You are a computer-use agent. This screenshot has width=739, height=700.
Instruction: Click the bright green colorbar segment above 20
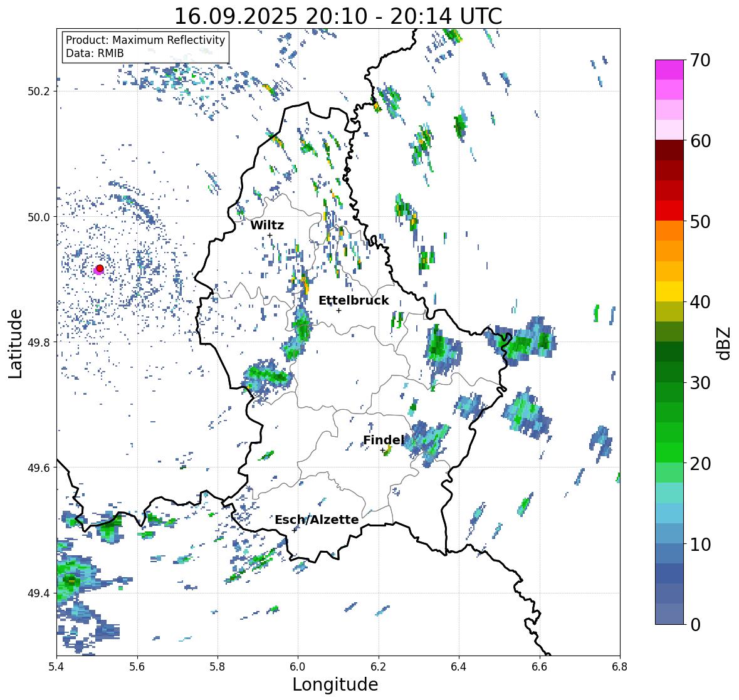(669, 452)
